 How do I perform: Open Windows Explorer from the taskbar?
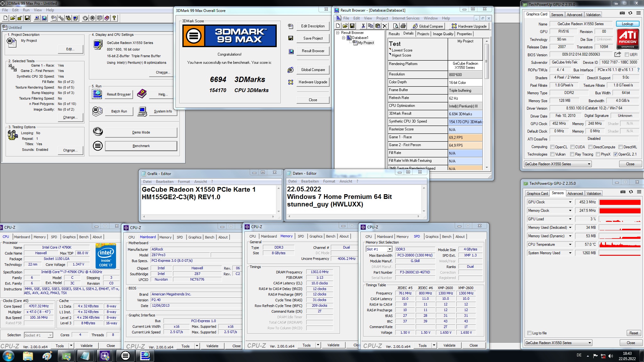click(28, 356)
